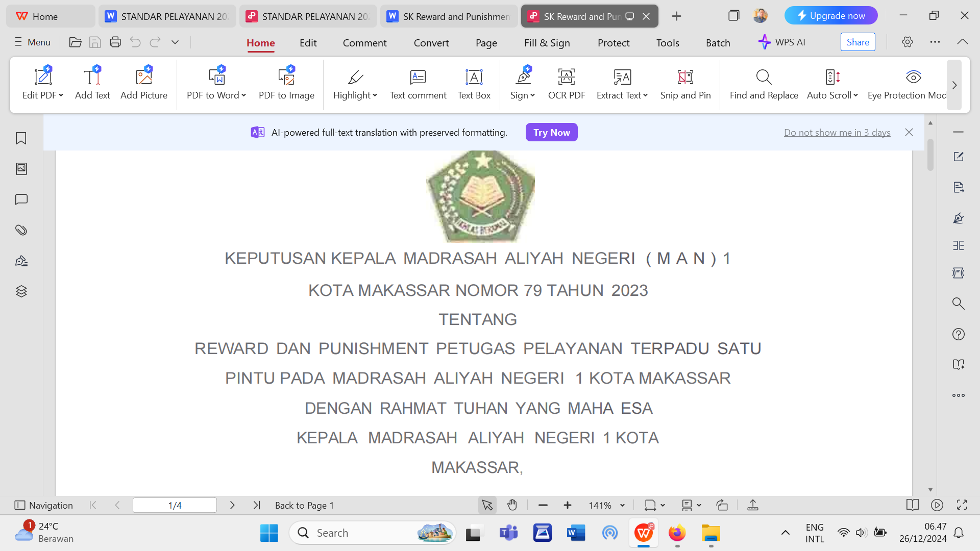The height and width of the screenshot is (551, 980).
Task: Go to the next page arrow
Action: [x=232, y=505]
